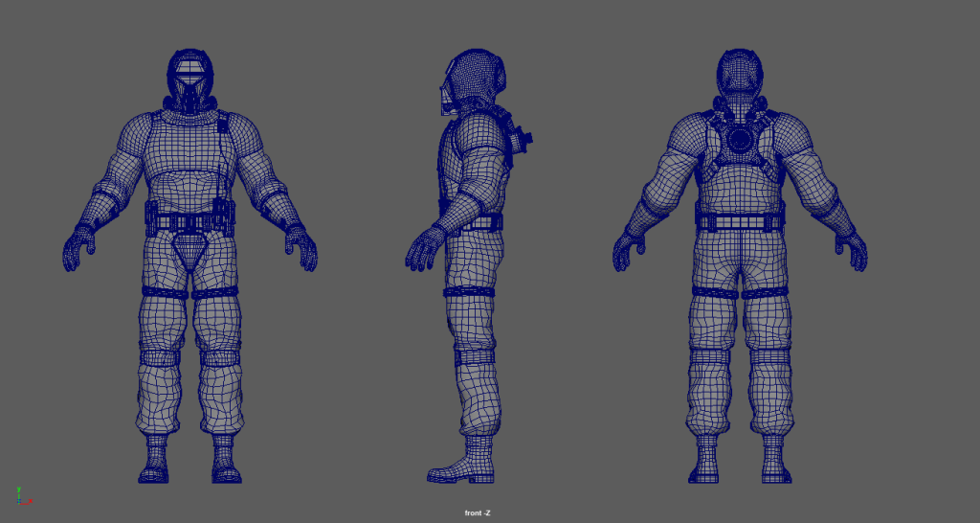Viewport: 980px width, 523px height.
Task: Click the XYZ axis orientation gizmo
Action: click(x=23, y=496)
